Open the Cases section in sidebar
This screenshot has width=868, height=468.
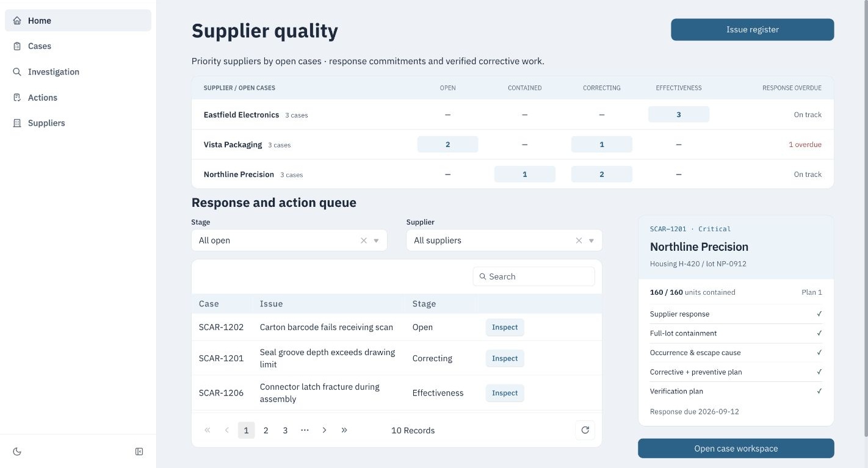tap(78, 46)
